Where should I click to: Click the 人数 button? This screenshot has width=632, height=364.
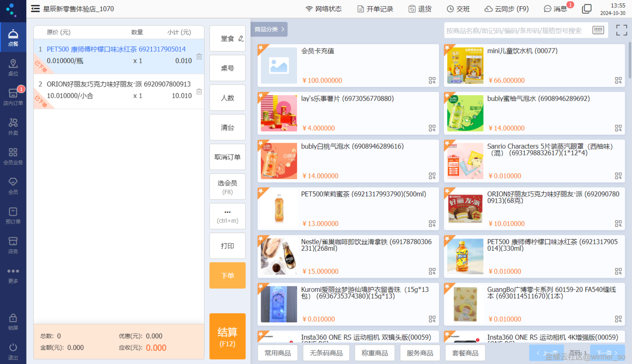click(x=227, y=98)
